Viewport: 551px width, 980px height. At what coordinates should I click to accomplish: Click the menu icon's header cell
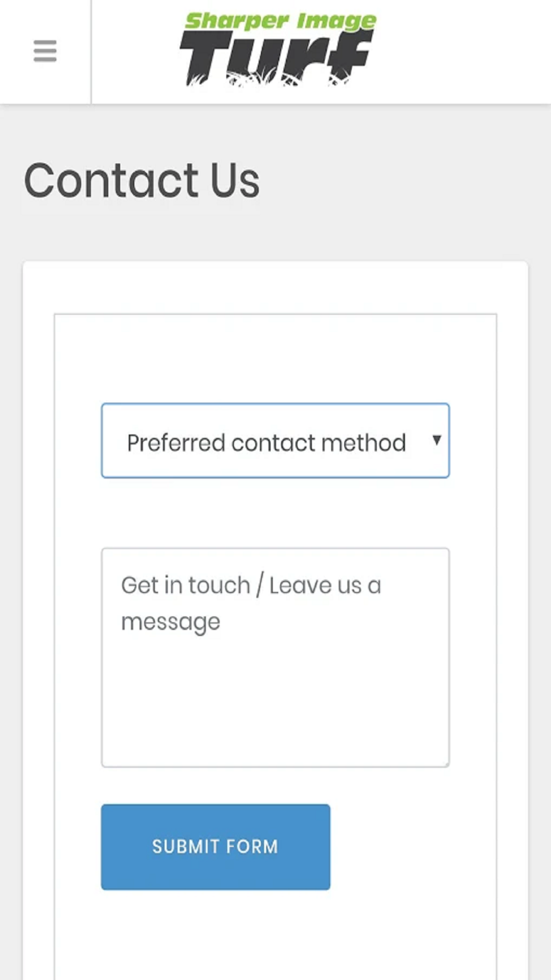pos(45,52)
